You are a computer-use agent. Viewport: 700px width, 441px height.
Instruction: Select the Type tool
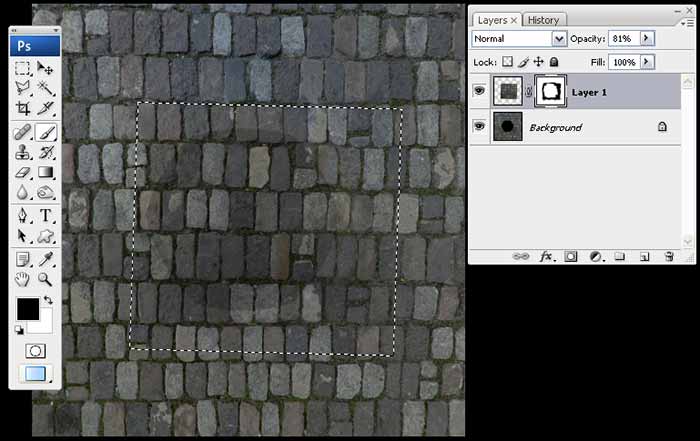click(x=46, y=216)
